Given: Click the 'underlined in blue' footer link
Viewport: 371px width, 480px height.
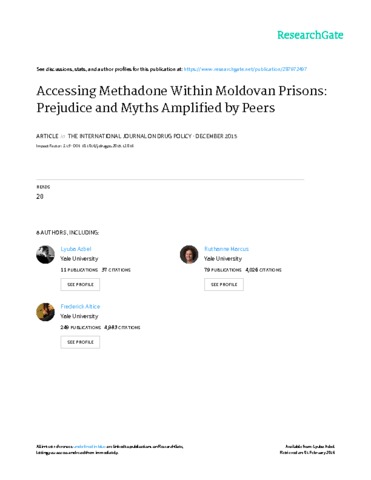Looking at the screenshot, I should tap(90, 446).
